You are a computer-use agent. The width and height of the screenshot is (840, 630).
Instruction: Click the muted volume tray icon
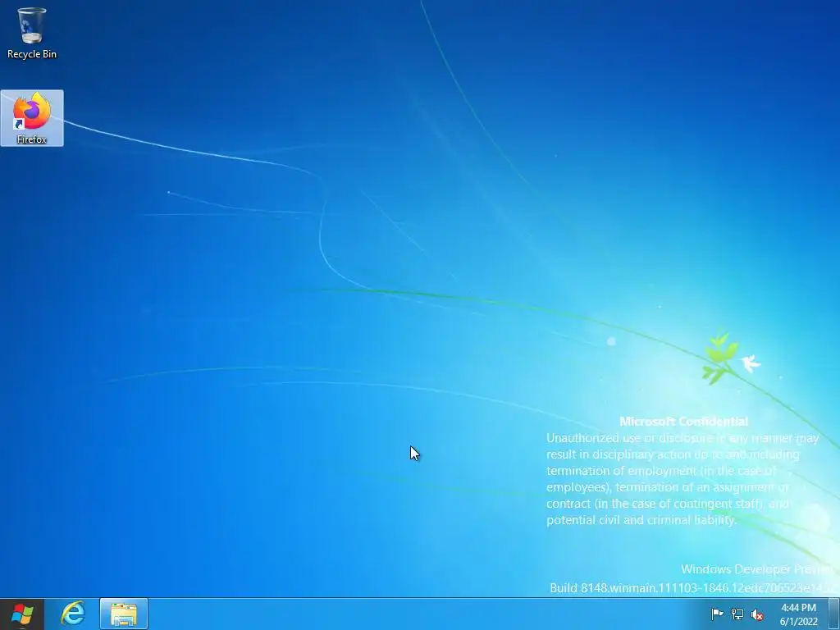click(x=757, y=614)
